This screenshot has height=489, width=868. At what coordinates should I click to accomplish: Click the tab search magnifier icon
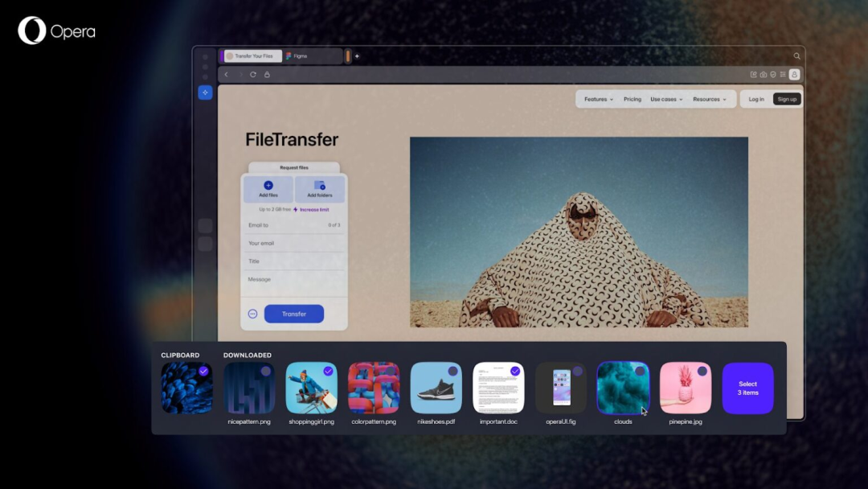(796, 56)
